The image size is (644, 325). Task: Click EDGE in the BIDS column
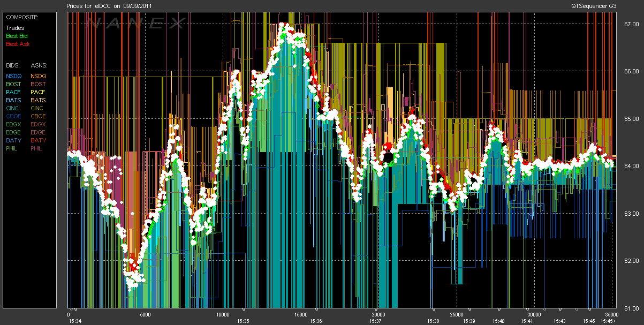13,132
